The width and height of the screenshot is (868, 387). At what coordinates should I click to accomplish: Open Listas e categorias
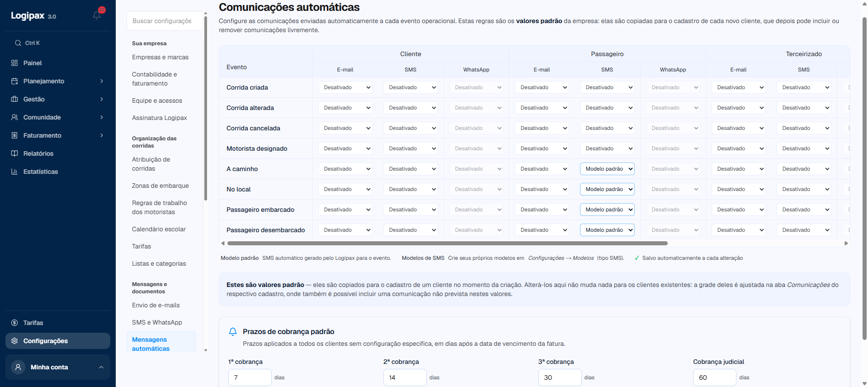pos(159,264)
